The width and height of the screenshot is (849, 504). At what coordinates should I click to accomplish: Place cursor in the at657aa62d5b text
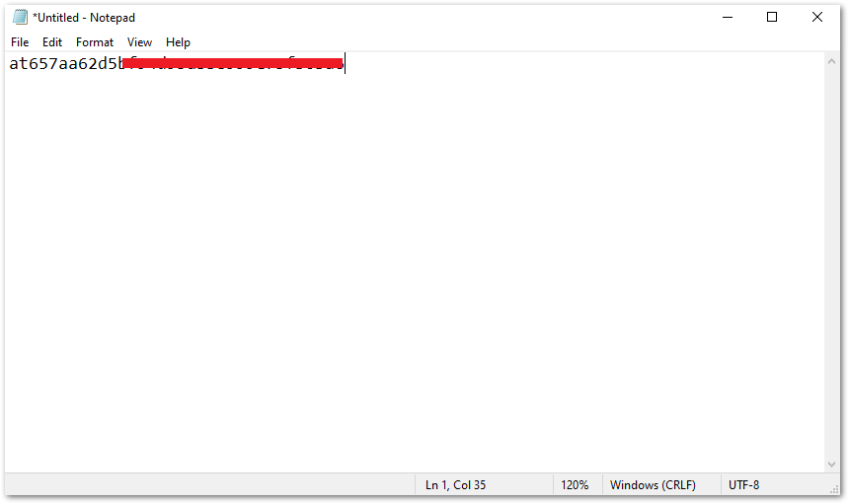coord(66,63)
